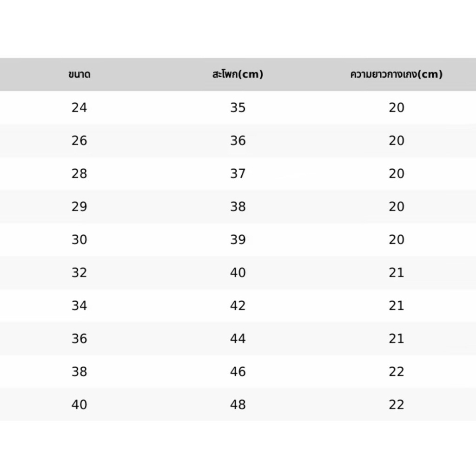Click size 29 in the ขนาด column

[x=79, y=207]
